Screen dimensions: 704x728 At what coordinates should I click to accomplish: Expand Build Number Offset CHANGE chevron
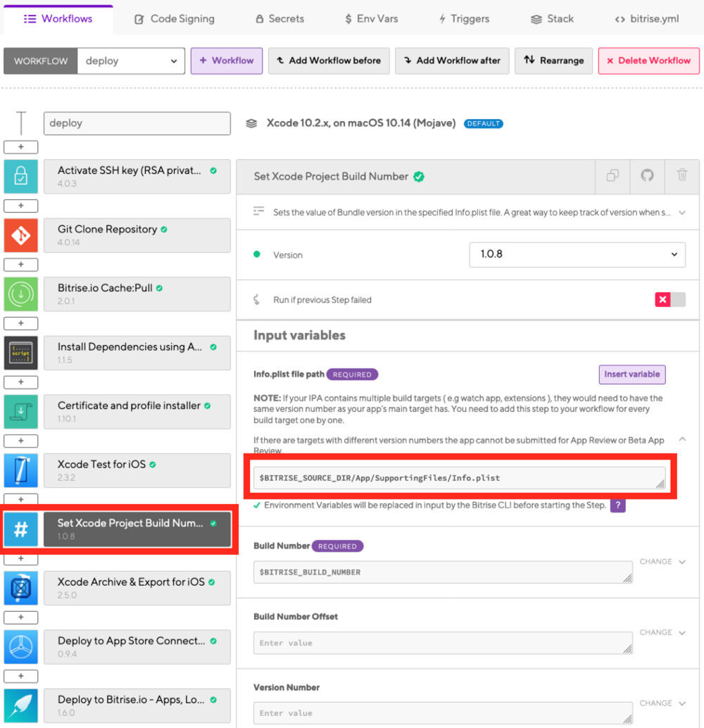(682, 633)
